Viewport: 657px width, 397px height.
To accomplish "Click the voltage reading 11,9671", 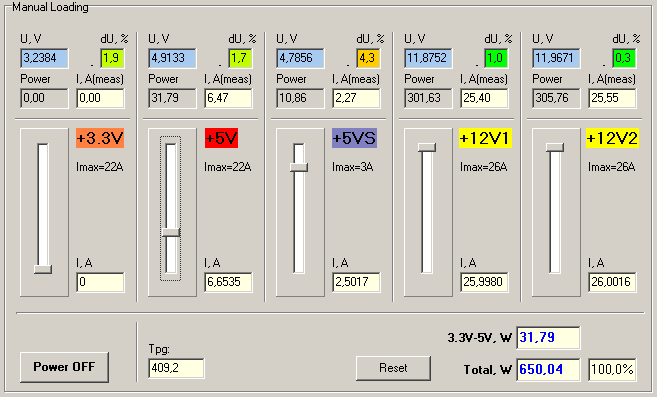I will pyautogui.click(x=556, y=58).
